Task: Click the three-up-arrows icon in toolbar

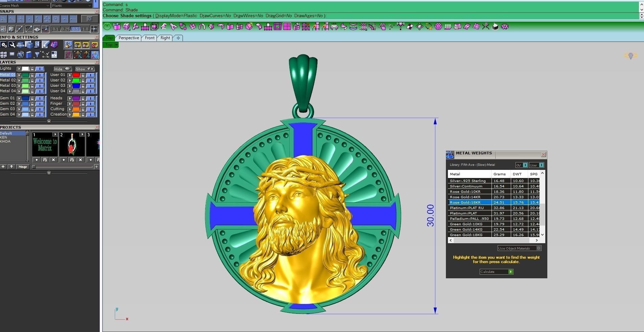Action: point(448,26)
